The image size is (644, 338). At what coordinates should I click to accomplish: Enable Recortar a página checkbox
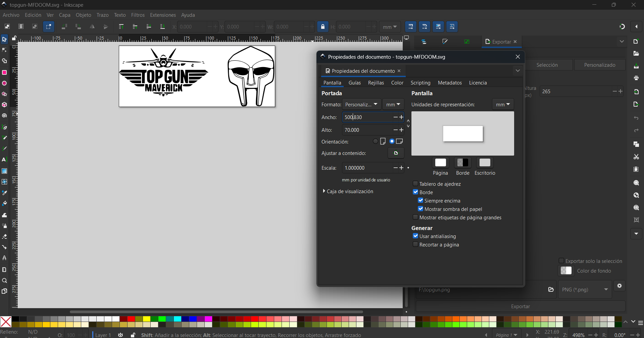click(x=415, y=244)
